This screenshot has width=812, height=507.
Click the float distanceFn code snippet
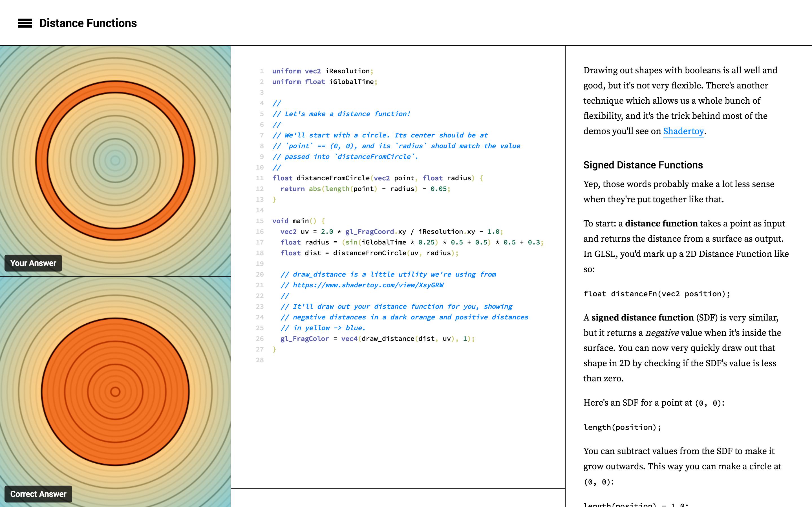(x=657, y=294)
